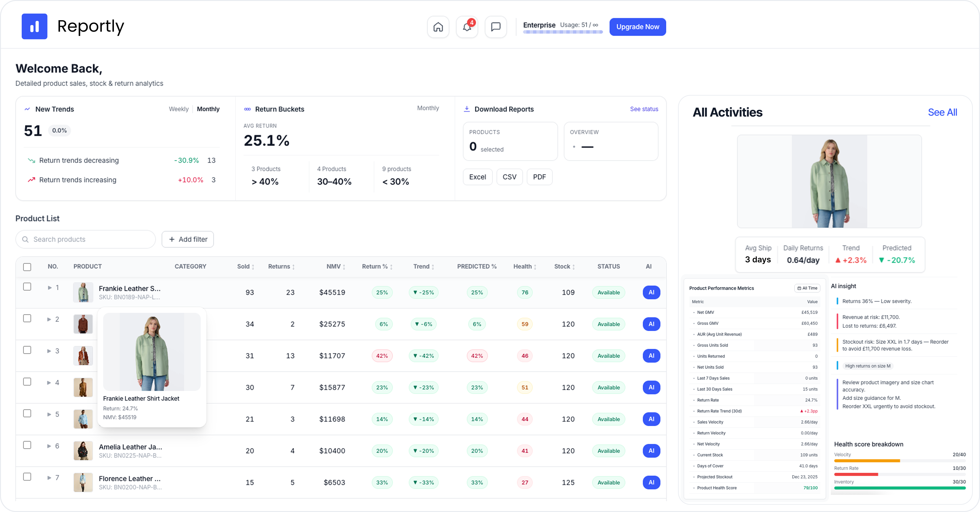The height and width of the screenshot is (512, 980).
Task: Open the All Time period dropdown
Action: coord(807,288)
